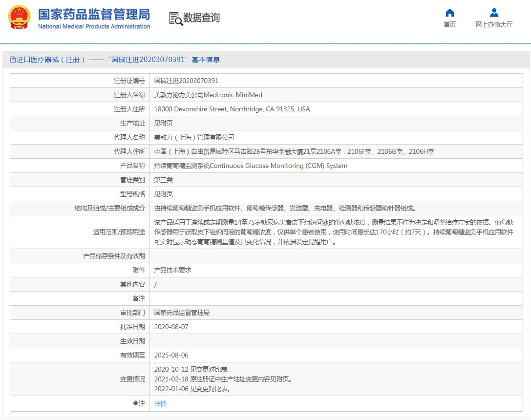Select the Continuous Glucose Monitoring product name

251,166
